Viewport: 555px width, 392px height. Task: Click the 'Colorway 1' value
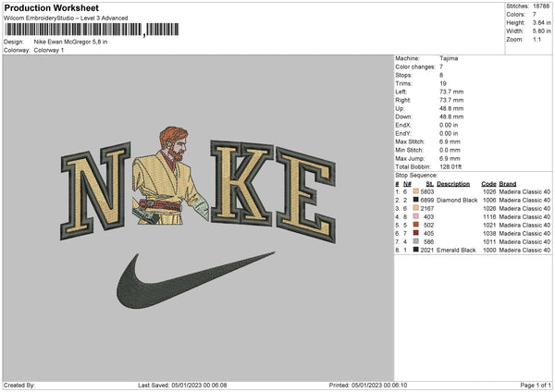click(x=49, y=50)
